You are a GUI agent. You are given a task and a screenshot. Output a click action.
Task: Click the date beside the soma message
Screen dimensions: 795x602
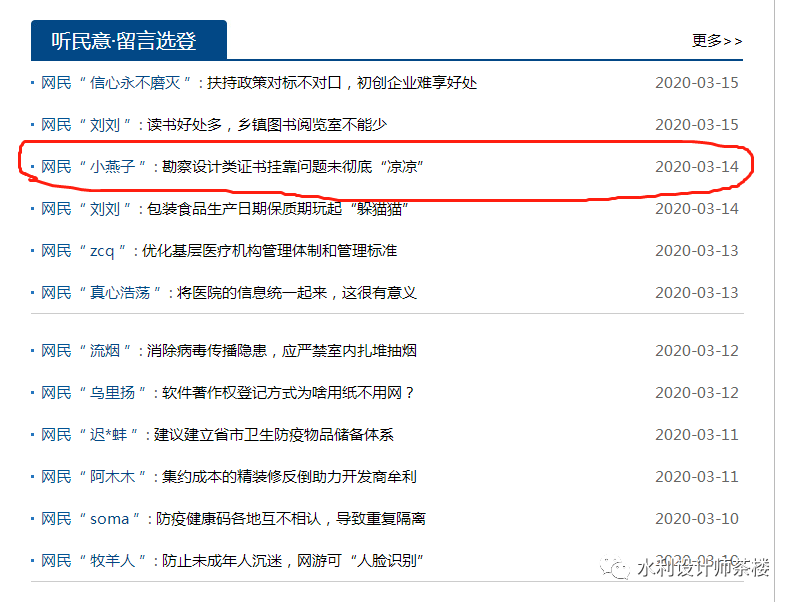click(x=696, y=519)
